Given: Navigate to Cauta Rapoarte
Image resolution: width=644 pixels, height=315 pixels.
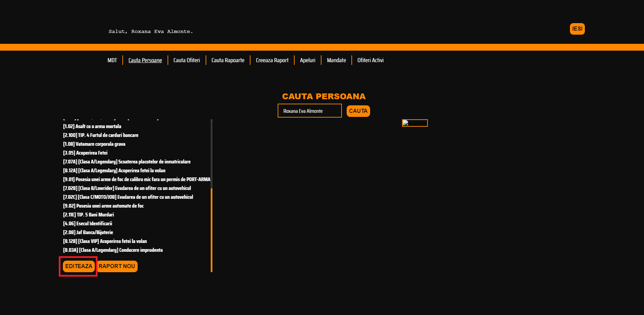Looking at the screenshot, I should (228, 60).
